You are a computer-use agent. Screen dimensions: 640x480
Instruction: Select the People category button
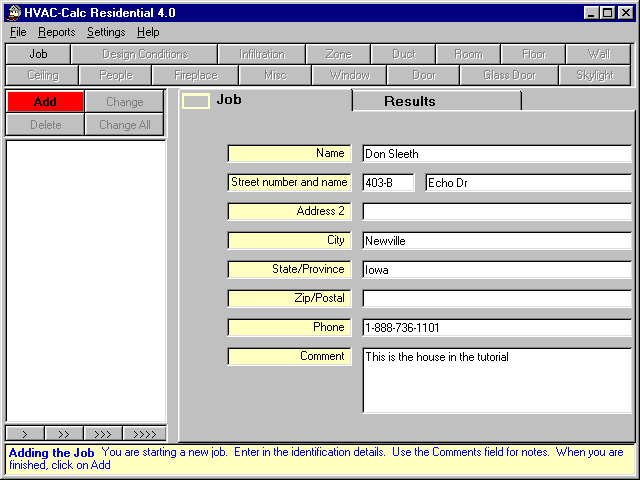(116, 75)
